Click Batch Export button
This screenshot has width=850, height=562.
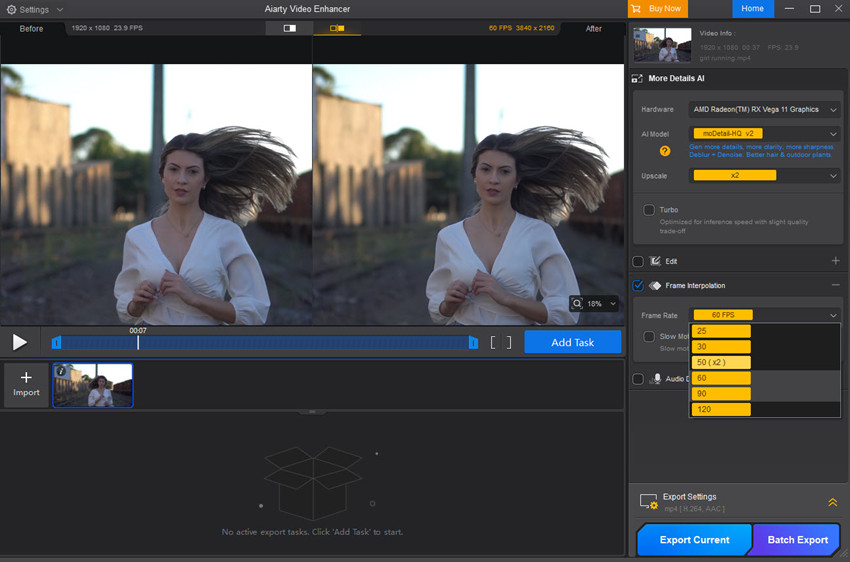(x=797, y=540)
